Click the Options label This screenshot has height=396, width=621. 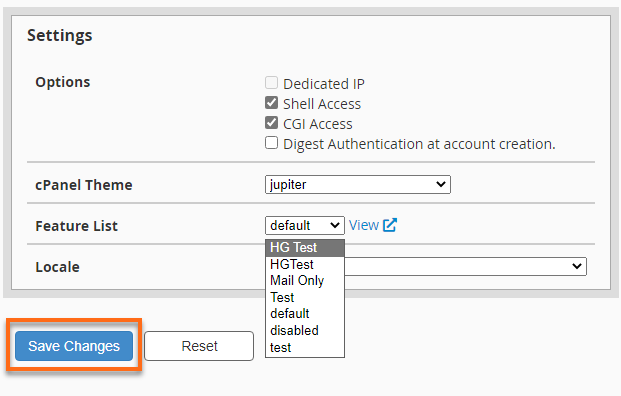click(x=63, y=82)
